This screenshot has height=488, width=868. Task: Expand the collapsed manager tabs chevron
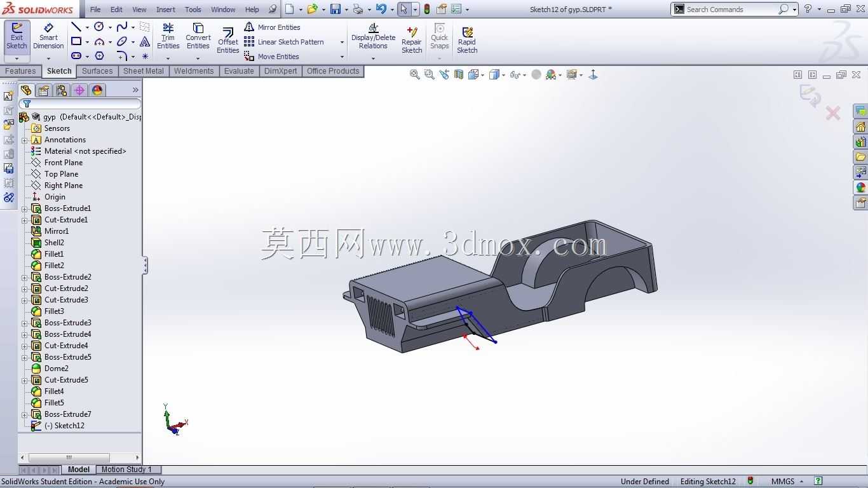[135, 90]
